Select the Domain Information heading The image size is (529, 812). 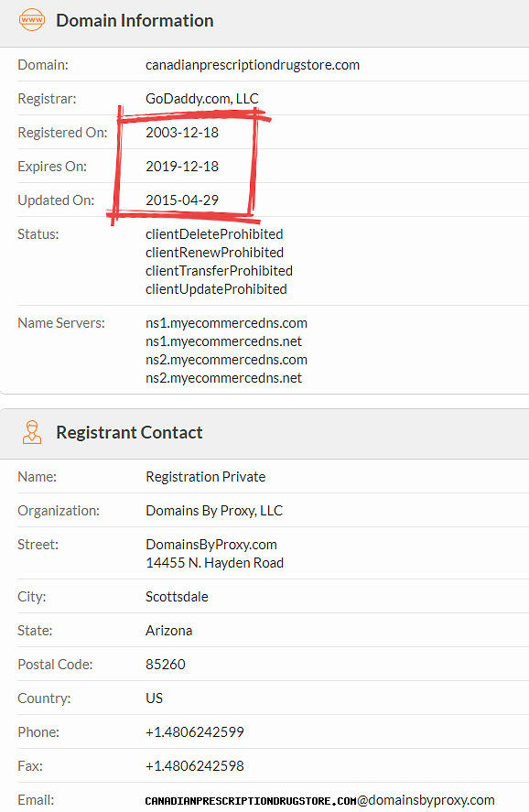(135, 21)
